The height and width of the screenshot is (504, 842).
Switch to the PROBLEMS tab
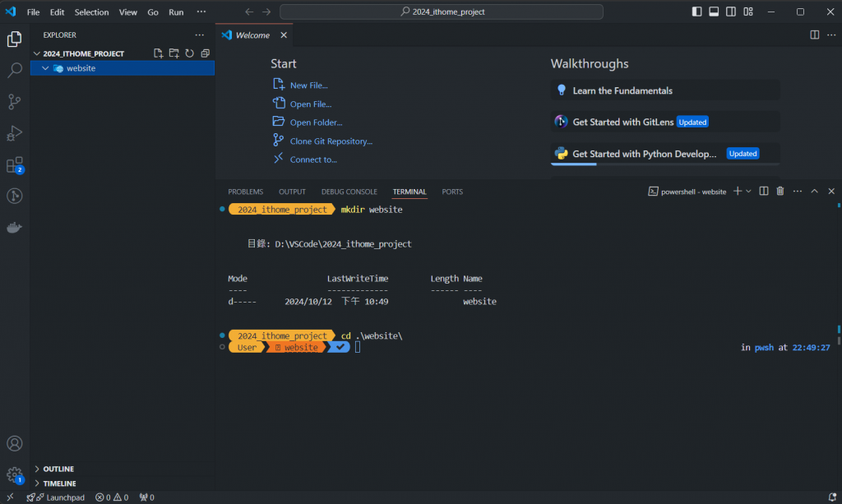(245, 192)
